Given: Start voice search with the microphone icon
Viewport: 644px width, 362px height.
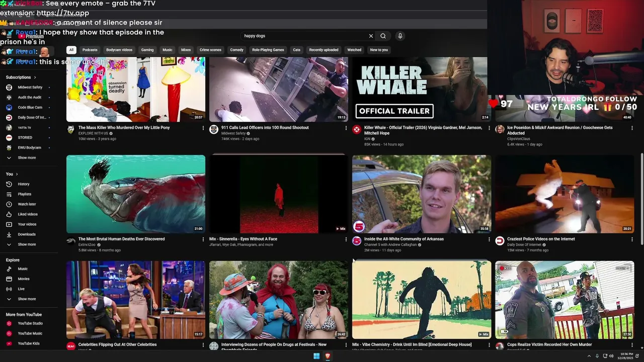Looking at the screenshot, I should (400, 36).
